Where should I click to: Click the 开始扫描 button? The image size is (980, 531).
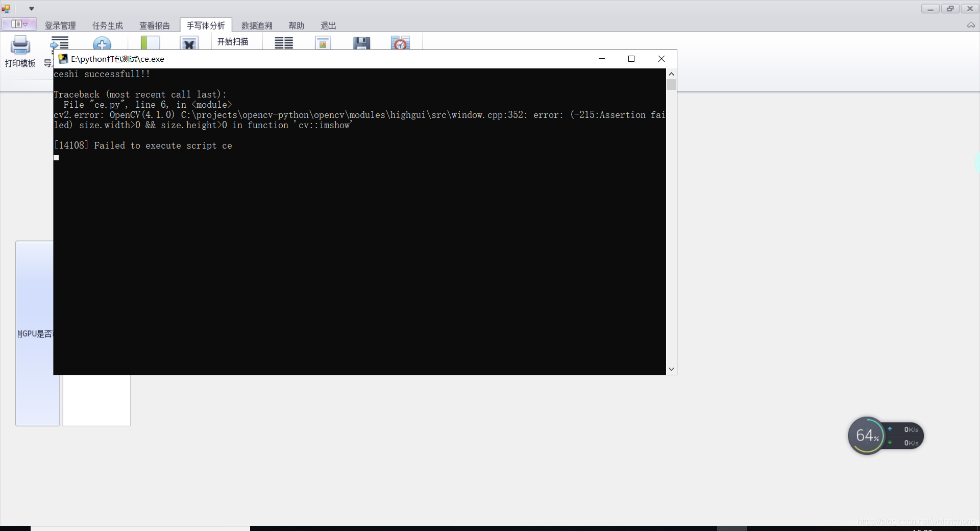point(233,42)
